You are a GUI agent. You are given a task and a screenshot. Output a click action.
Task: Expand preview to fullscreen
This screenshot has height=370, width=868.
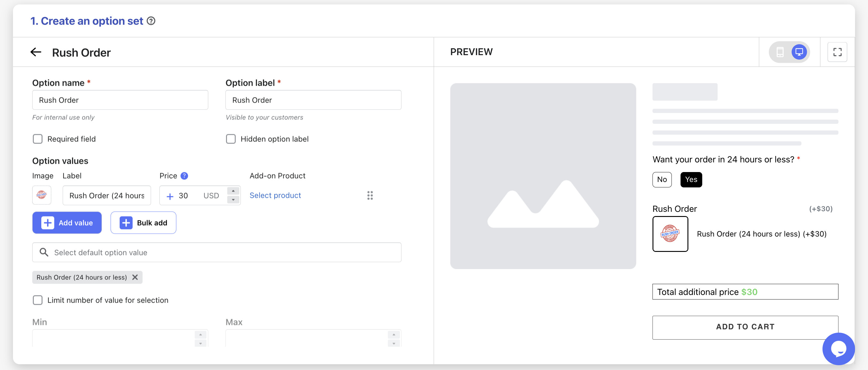(837, 52)
